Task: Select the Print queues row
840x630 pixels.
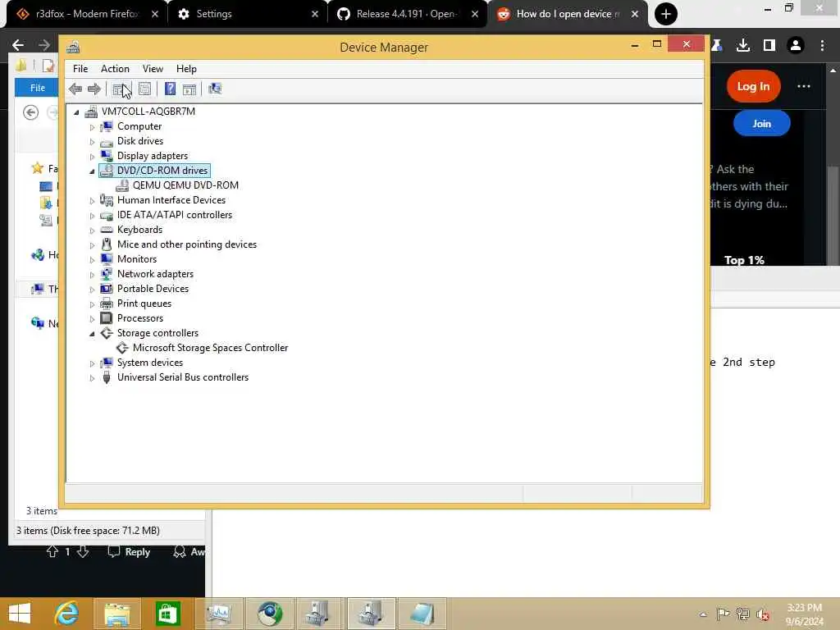Action: (x=144, y=304)
